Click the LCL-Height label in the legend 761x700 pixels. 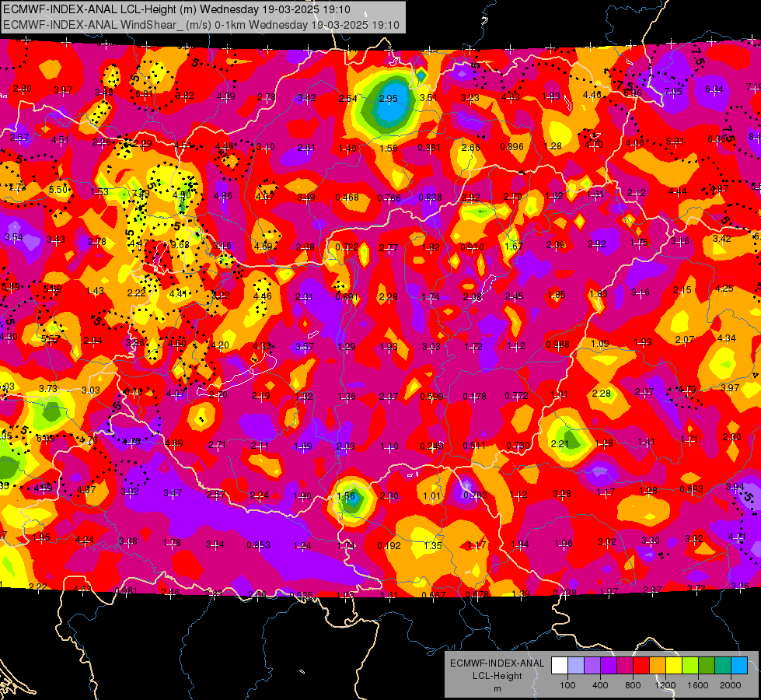point(497,676)
